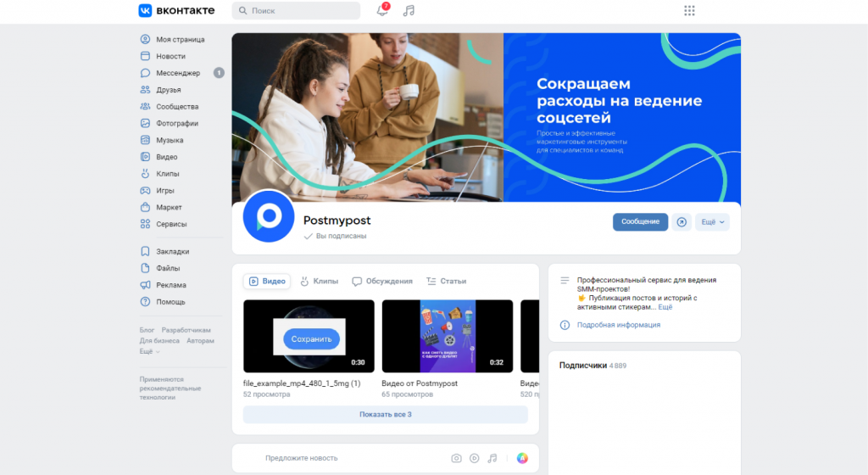Click the cover banner image
The height and width of the screenshot is (475, 868).
point(486,117)
